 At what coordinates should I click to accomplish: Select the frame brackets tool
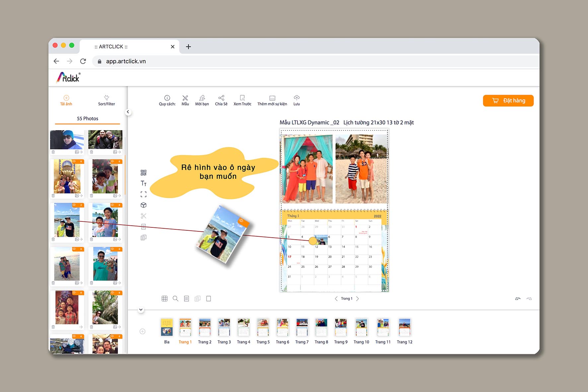[x=143, y=194]
